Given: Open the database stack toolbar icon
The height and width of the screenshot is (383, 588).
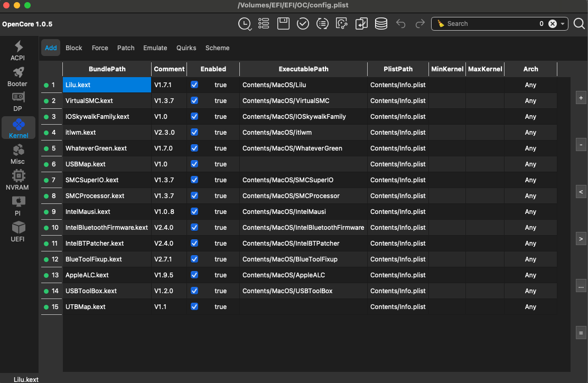Looking at the screenshot, I should [381, 24].
